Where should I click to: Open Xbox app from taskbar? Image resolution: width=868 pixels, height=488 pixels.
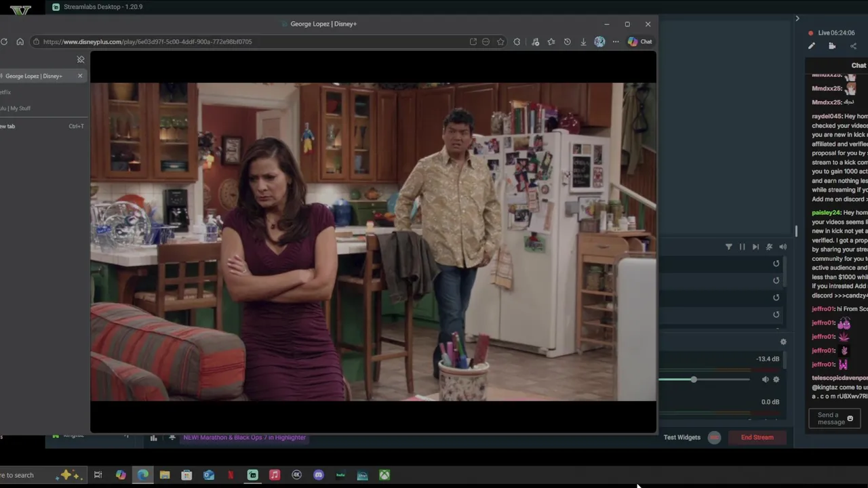pos(384,475)
